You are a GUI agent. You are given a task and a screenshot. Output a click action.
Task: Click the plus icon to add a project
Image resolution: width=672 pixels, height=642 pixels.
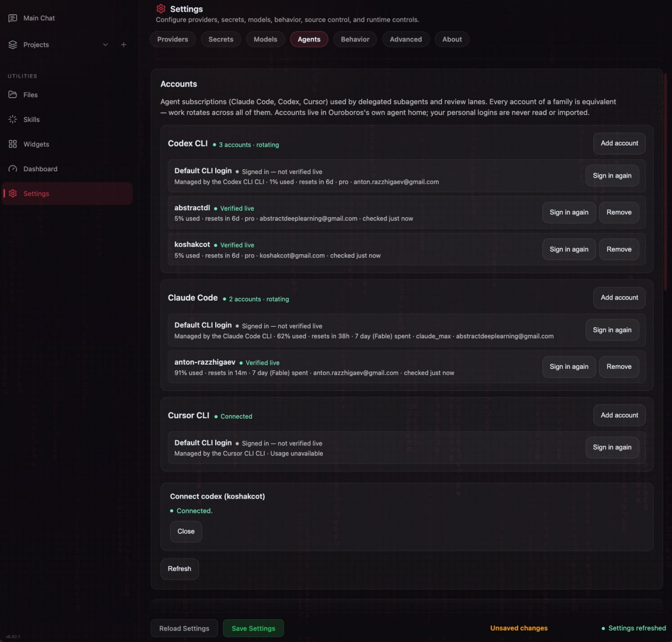(x=123, y=45)
